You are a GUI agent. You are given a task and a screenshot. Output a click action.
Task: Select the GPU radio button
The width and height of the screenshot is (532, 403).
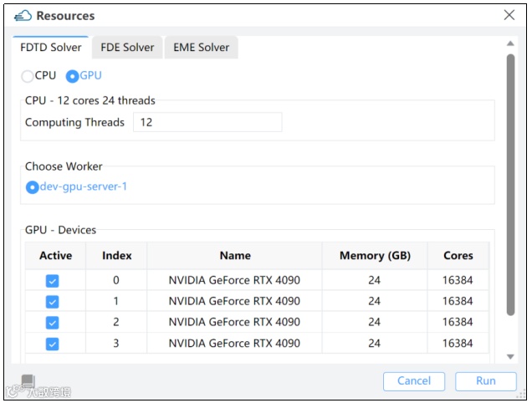point(73,76)
